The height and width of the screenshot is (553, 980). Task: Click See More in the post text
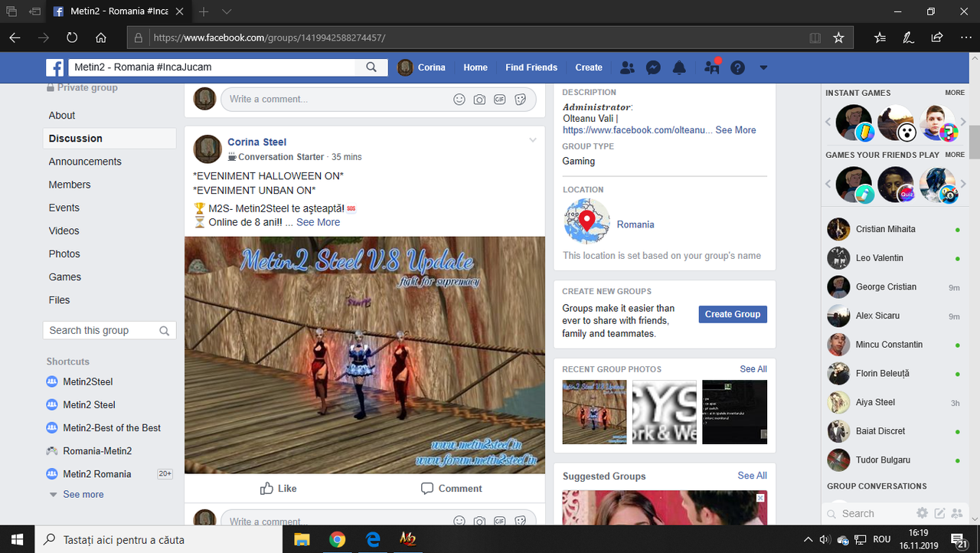[x=318, y=222]
